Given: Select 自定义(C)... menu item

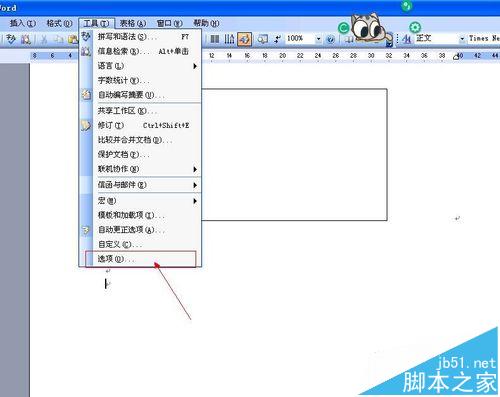Looking at the screenshot, I should (140, 245).
